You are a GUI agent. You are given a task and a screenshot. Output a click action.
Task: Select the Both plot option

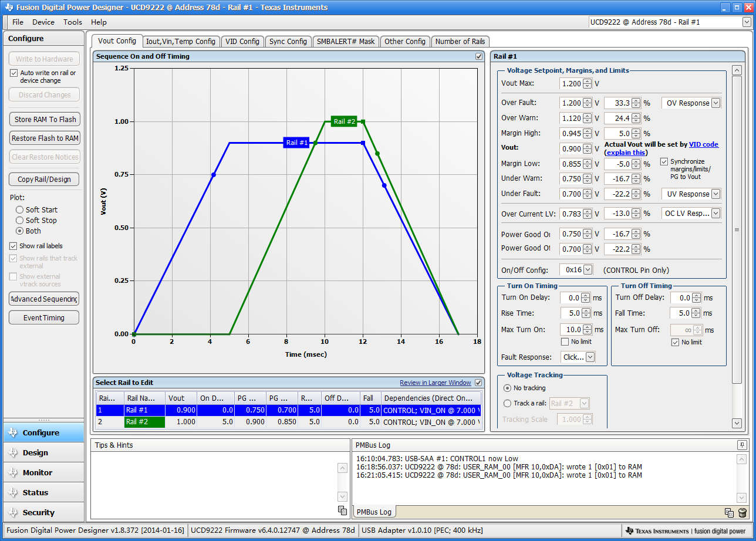coord(20,231)
